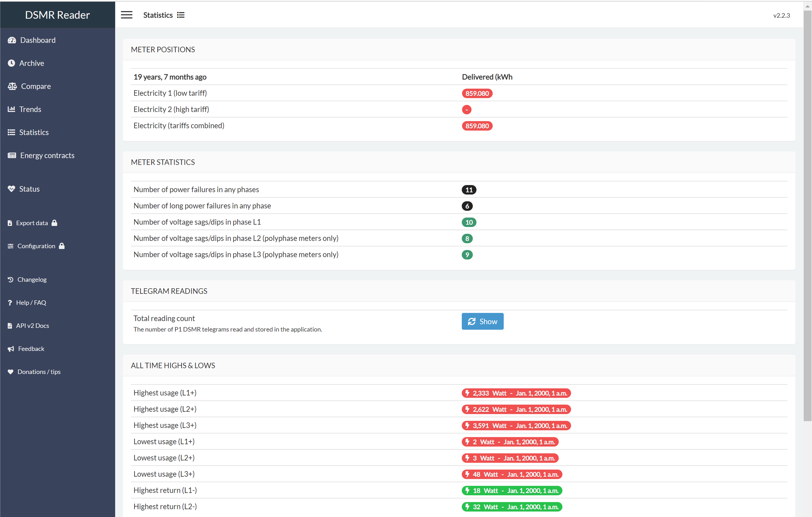Select the Archive clock icon
The width and height of the screenshot is (812, 517).
pyautogui.click(x=11, y=63)
